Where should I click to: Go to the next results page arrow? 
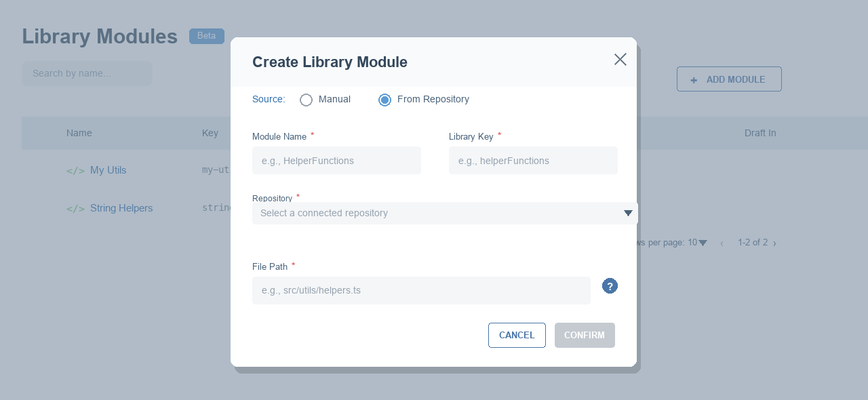[774, 243]
